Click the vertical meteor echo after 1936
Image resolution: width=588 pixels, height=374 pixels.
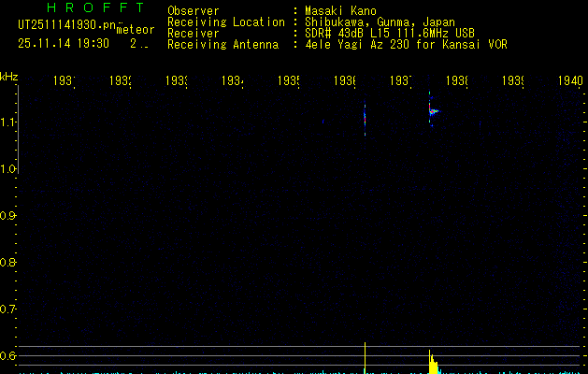click(365, 119)
